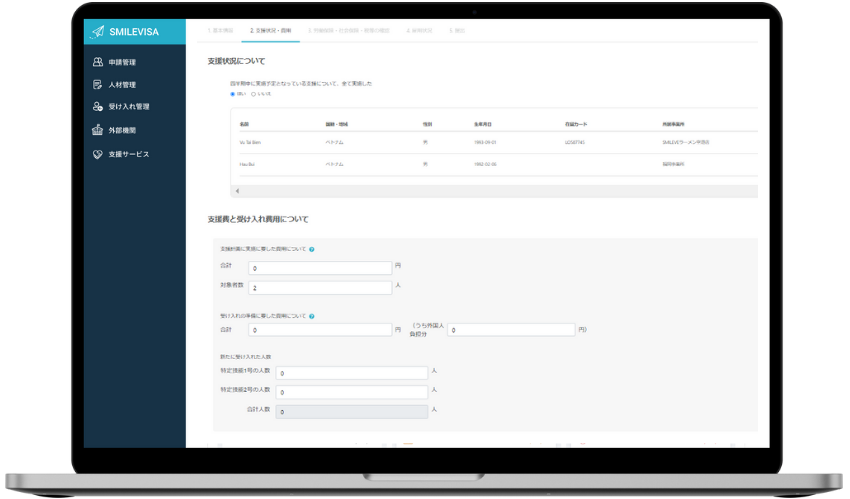
Task: Select the step 2 支援状況・費用 tab
Action: 271,30
